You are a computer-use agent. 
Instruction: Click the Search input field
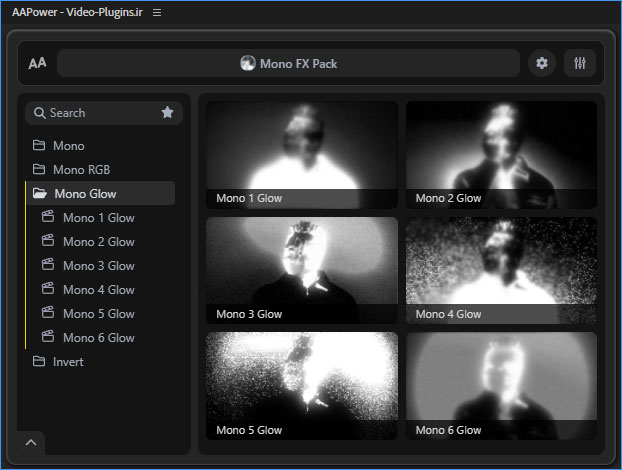click(x=104, y=113)
